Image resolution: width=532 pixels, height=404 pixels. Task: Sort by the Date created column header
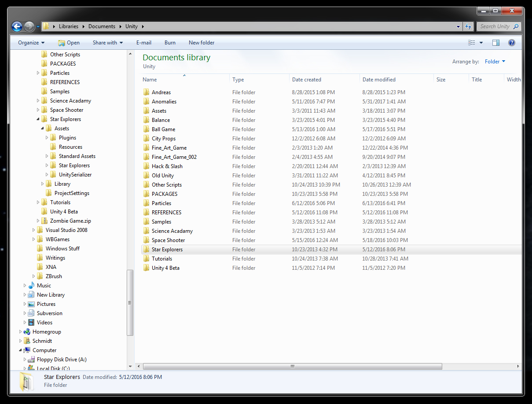pos(325,80)
